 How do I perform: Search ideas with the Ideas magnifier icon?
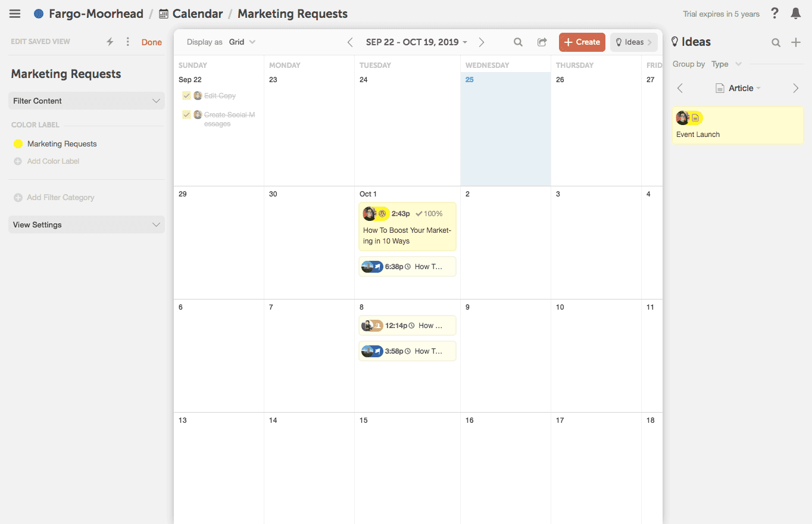coord(776,42)
